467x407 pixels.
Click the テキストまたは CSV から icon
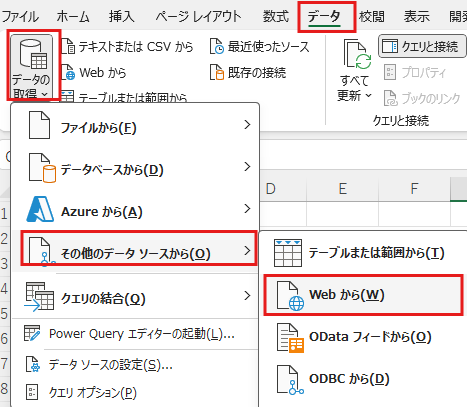[x=68, y=46]
